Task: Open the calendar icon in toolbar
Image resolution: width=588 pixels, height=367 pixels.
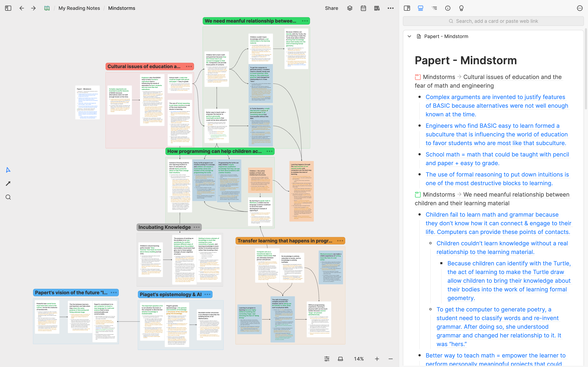Action: 363,8
